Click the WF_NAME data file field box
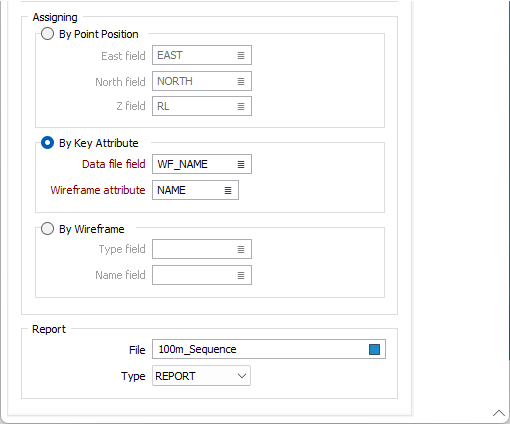The image size is (510, 424). click(202, 164)
